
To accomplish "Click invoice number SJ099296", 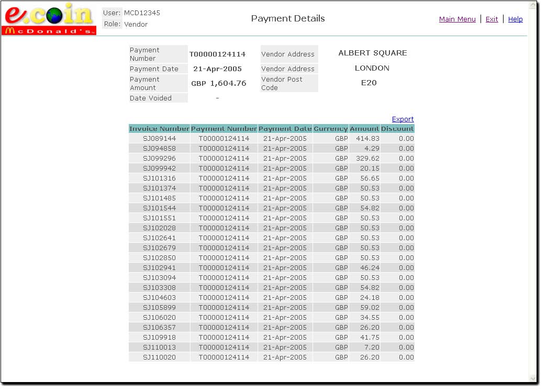I will (x=159, y=159).
